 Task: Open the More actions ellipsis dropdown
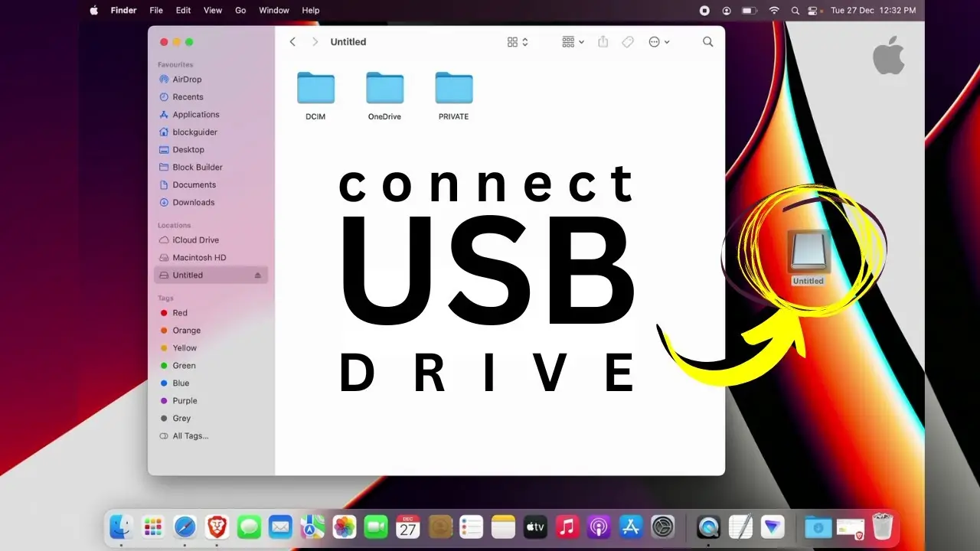pyautogui.click(x=655, y=42)
